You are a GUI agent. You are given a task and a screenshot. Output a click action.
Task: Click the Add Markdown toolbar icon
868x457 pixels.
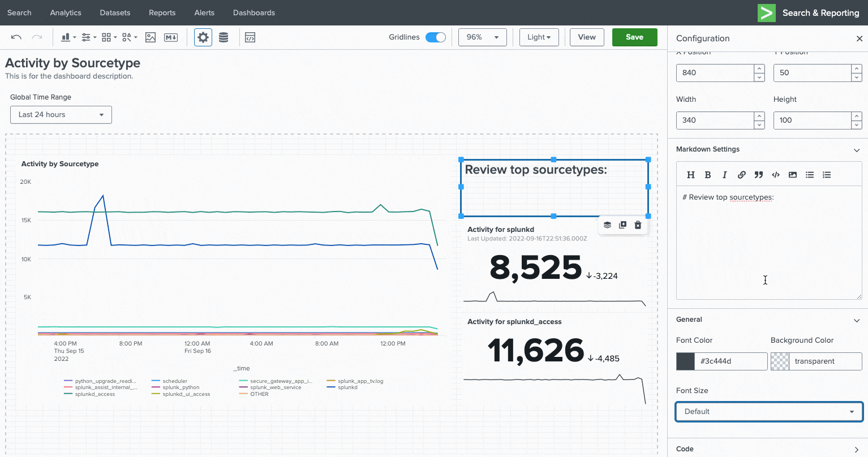(171, 37)
